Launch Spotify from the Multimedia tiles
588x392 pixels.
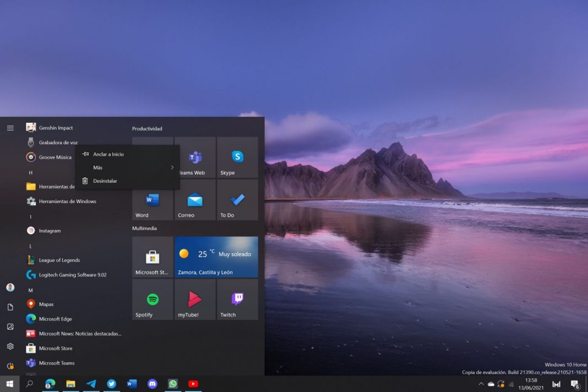152,299
